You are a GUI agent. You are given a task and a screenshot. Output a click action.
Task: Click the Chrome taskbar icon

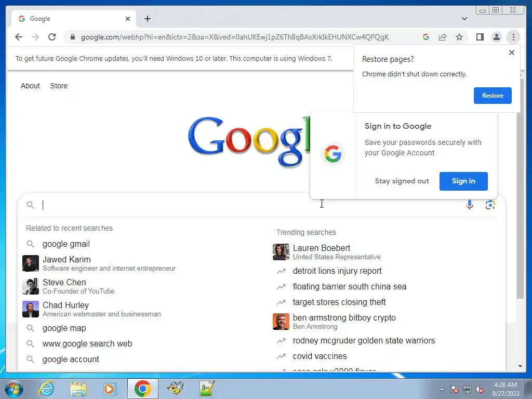click(x=143, y=389)
